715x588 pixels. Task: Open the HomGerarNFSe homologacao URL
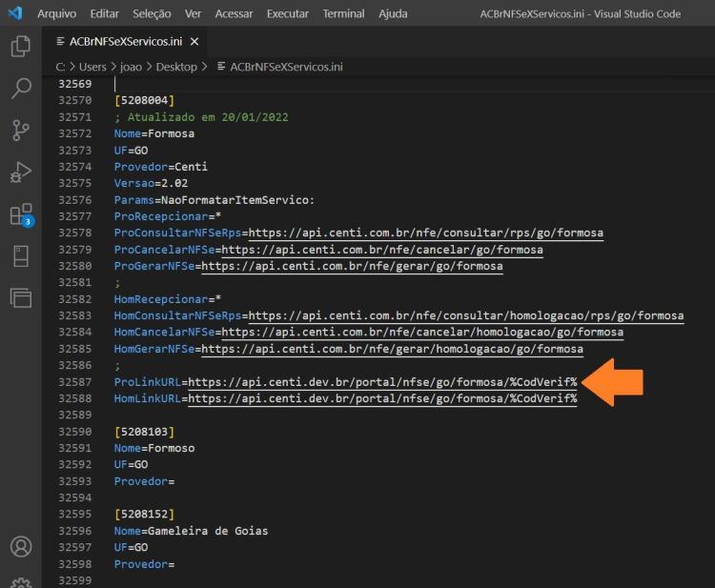(x=392, y=349)
